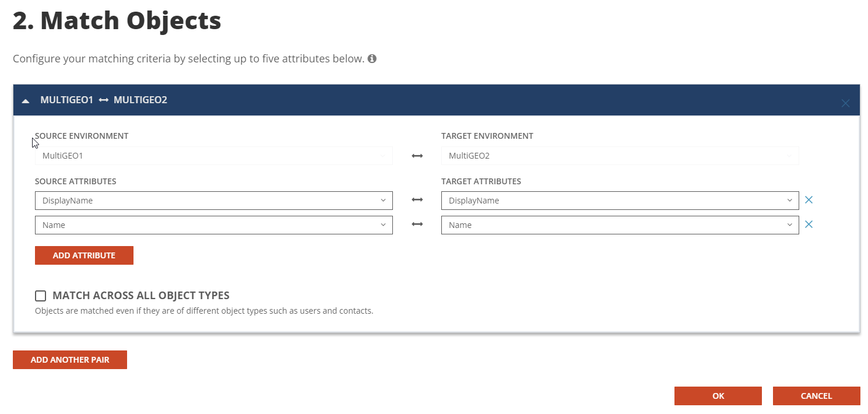Open the Source Environment MultiGEO1 dropdown
868x414 pixels.
213,156
